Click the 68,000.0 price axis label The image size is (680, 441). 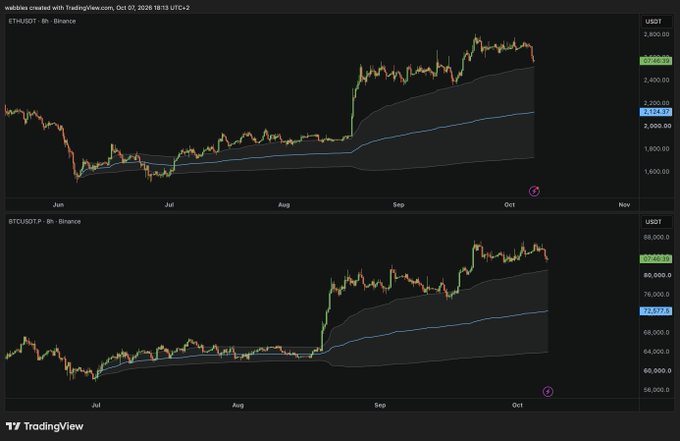click(656, 332)
